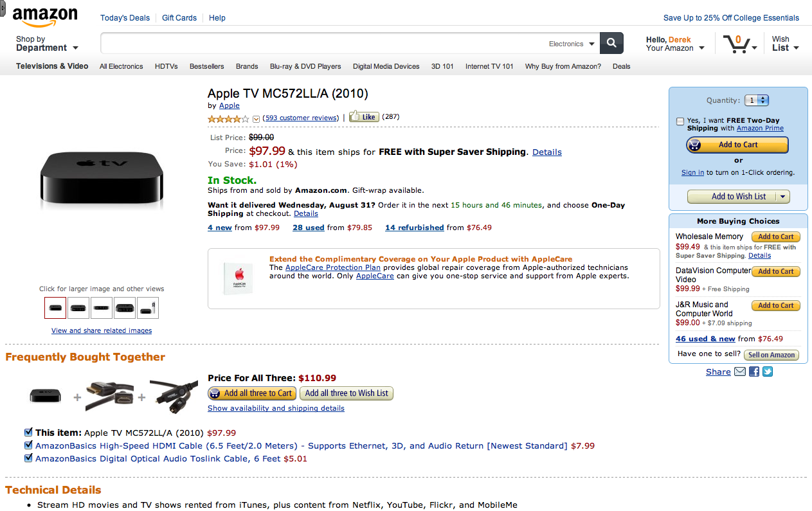Enable FREE Two-Day Shipping checkbox

click(680, 121)
